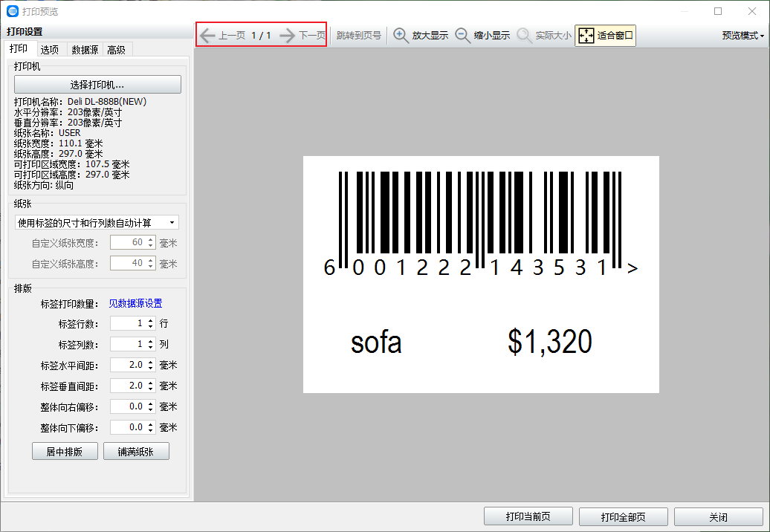This screenshot has height=532, width=770.
Task: Click the actual size magnifier icon
Action: [525, 36]
